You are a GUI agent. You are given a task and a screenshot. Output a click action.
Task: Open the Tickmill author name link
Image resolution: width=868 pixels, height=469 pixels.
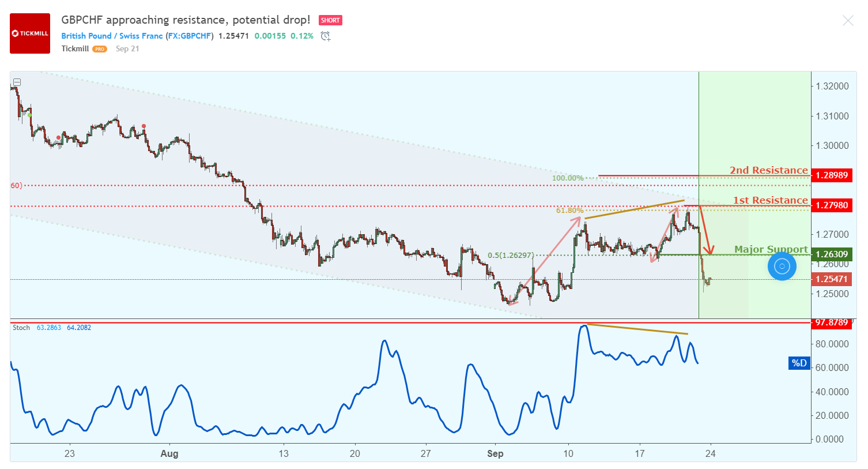click(75, 48)
